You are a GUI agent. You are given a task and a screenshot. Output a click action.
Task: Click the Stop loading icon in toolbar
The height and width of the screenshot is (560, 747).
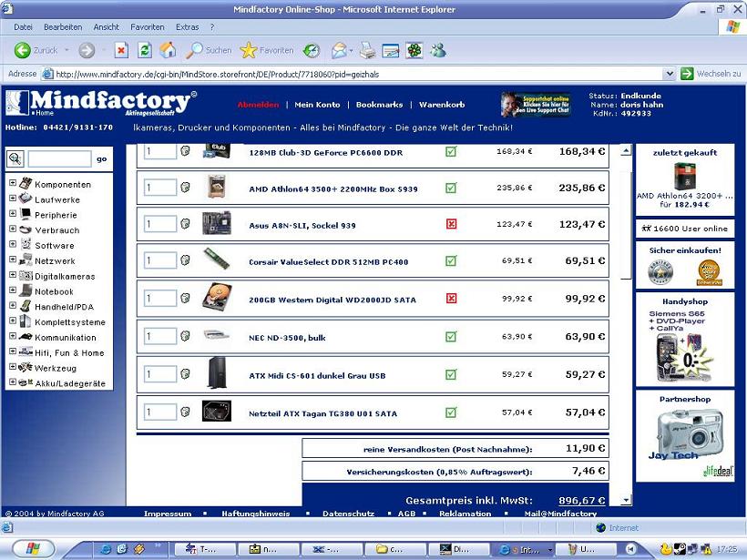121,50
